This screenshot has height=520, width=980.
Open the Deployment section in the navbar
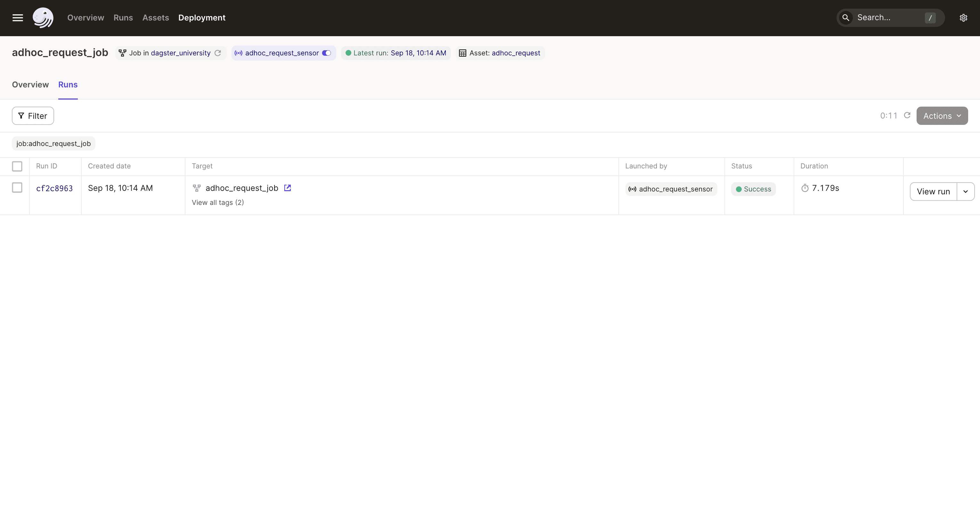(x=202, y=18)
